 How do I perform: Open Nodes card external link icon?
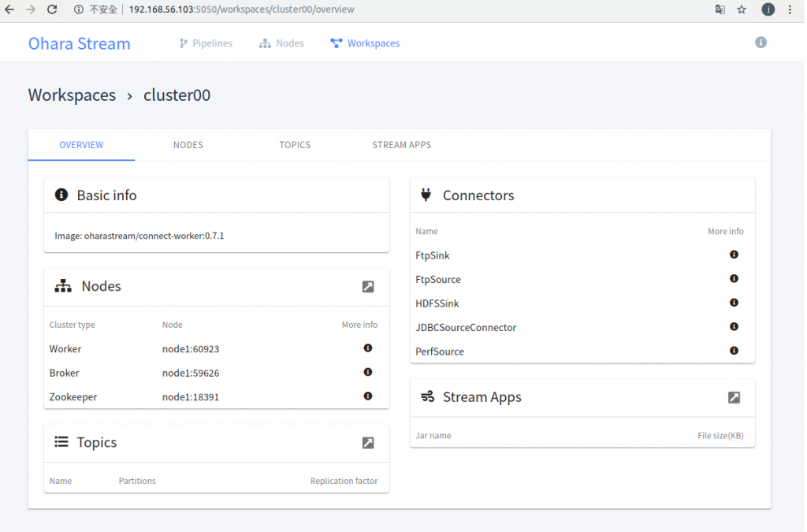[x=368, y=286]
